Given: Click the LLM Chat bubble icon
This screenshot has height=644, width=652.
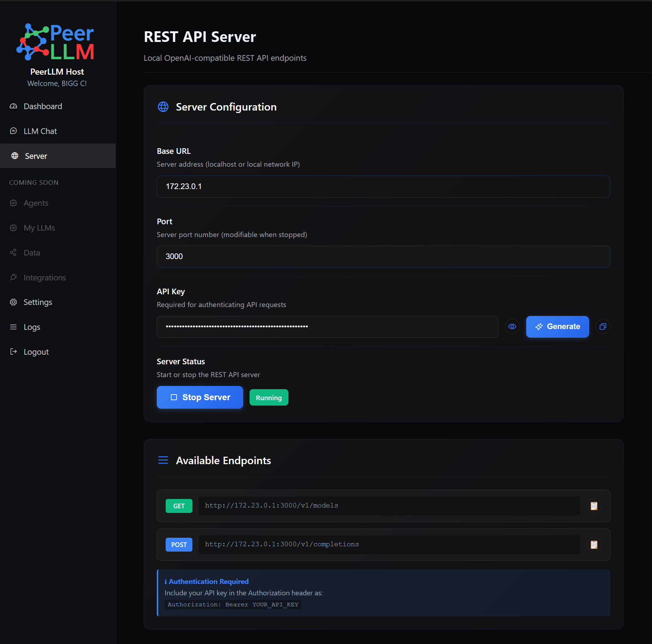Looking at the screenshot, I should [14, 131].
